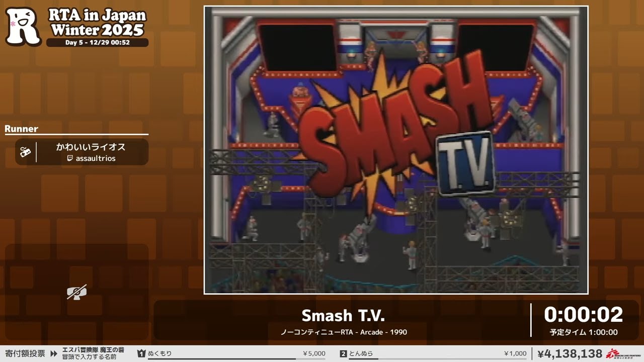This screenshot has width=644, height=362.
Task: Click the Runner heading
Action: tap(22, 129)
